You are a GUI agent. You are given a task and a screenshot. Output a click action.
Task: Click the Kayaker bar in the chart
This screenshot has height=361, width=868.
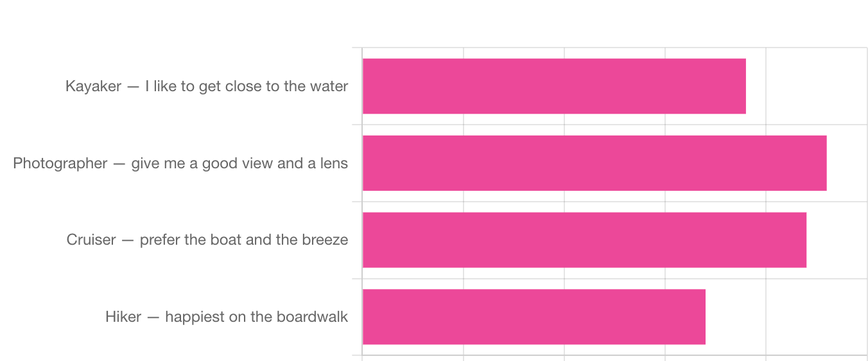coord(554,86)
